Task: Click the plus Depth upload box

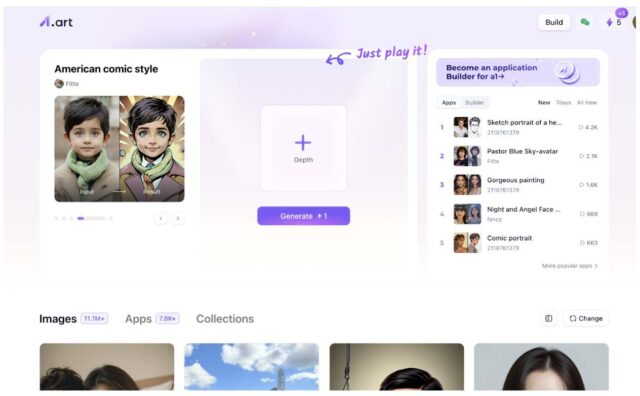Action: pos(303,148)
